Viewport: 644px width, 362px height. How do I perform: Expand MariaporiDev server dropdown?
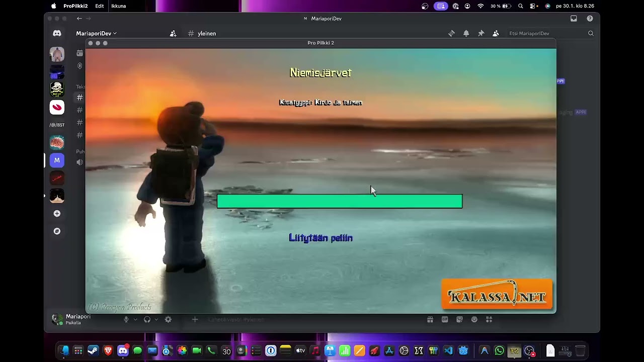[x=96, y=33]
